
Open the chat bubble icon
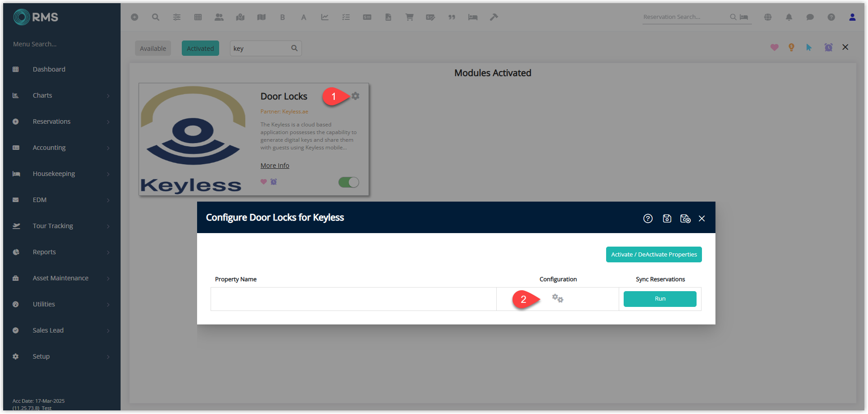(x=810, y=17)
